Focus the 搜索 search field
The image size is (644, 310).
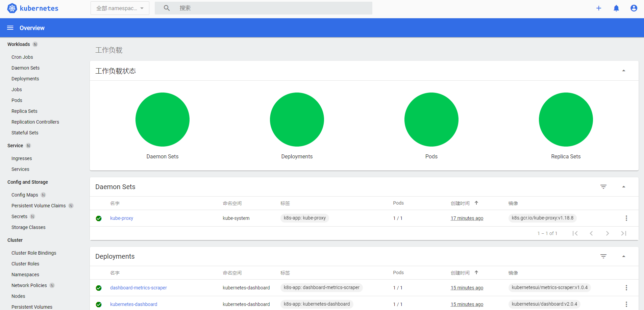[x=264, y=8]
